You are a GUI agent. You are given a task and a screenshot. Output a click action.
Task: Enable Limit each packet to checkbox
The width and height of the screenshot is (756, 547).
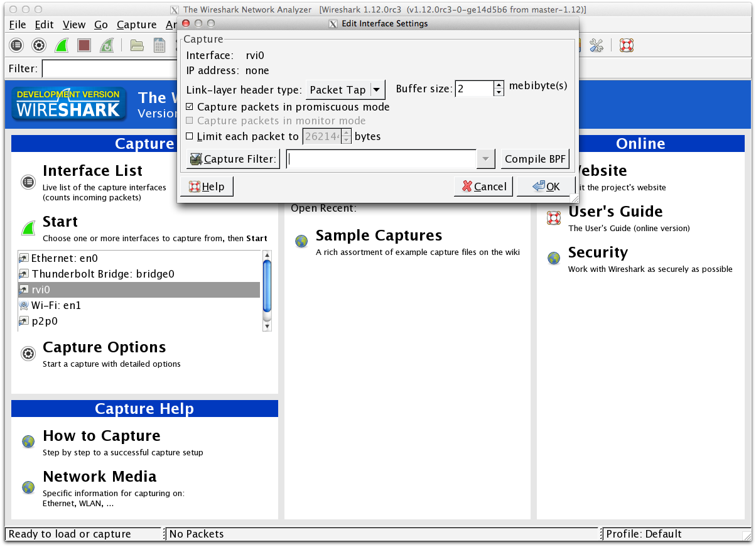click(190, 136)
